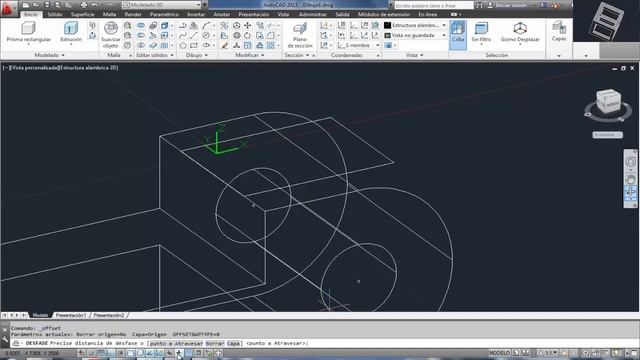Open the S-nombre UCS dropdown
Screen dimensions: 640x360
click(x=359, y=45)
